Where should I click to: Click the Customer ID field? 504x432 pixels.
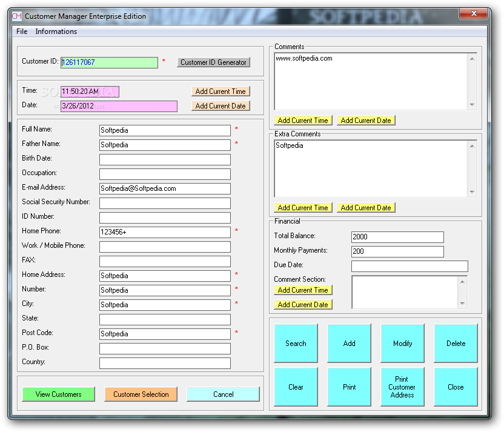point(109,62)
